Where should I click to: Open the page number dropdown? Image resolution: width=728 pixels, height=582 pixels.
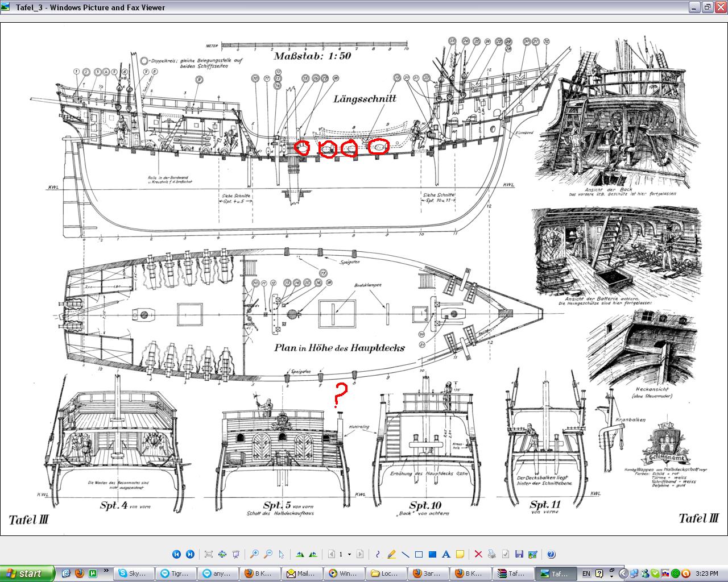349,554
